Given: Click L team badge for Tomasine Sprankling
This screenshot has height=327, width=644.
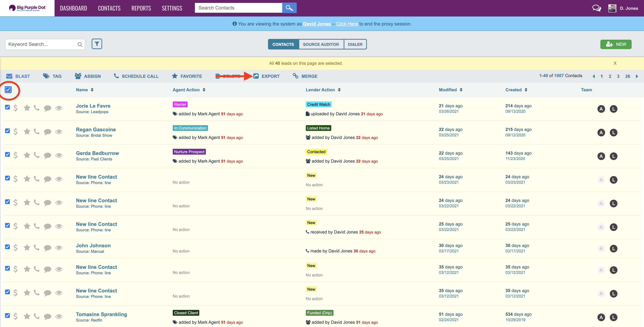Looking at the screenshot, I should pos(613,317).
